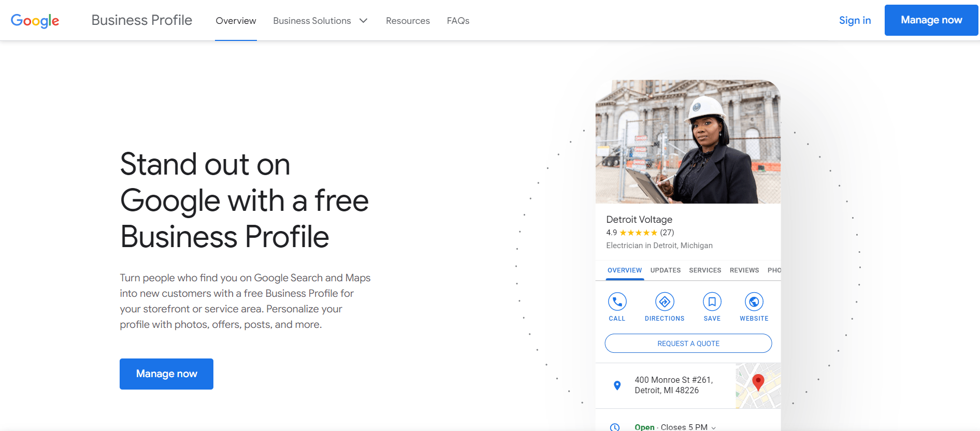Click Manage now button in header

[931, 20]
